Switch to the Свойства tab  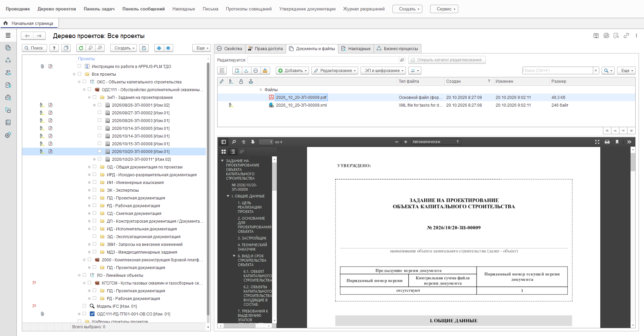[230, 48]
